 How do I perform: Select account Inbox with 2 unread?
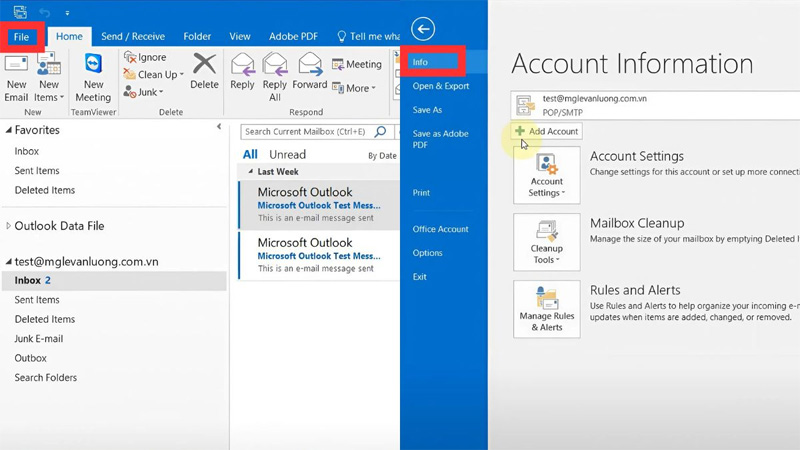(x=114, y=281)
